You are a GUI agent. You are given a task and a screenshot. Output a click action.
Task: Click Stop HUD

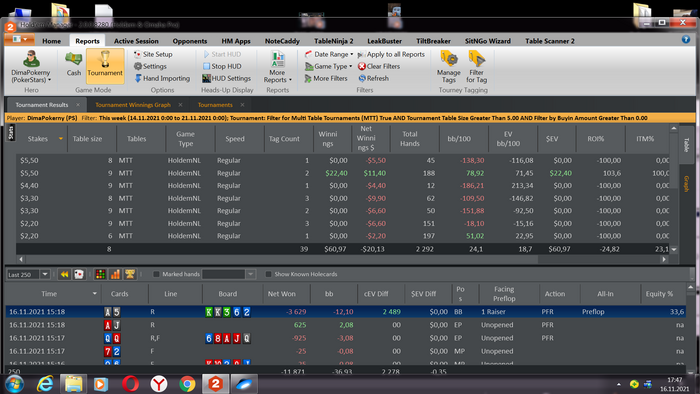(222, 66)
